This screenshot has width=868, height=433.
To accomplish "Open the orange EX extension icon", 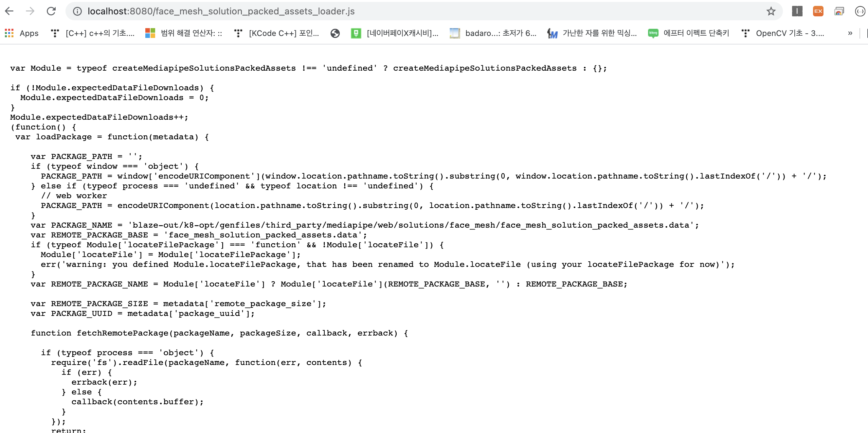I will [x=818, y=11].
